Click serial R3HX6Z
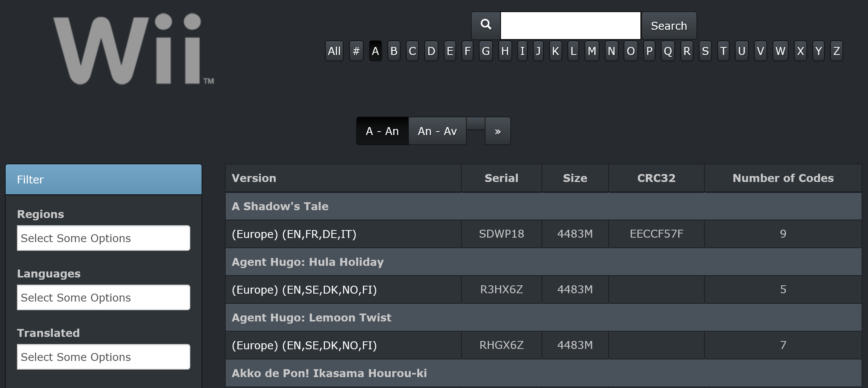The width and height of the screenshot is (868, 388). 501,289
